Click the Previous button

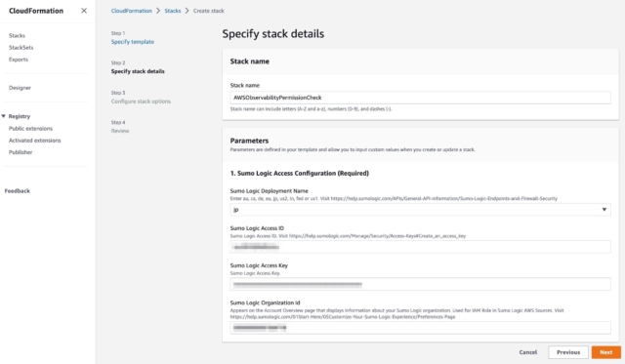(x=568, y=352)
